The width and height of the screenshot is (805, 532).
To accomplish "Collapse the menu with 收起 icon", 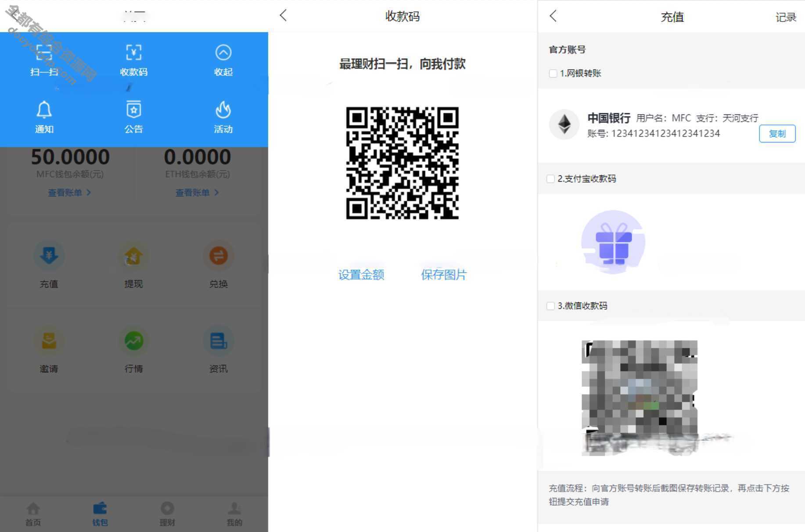I will point(223,53).
